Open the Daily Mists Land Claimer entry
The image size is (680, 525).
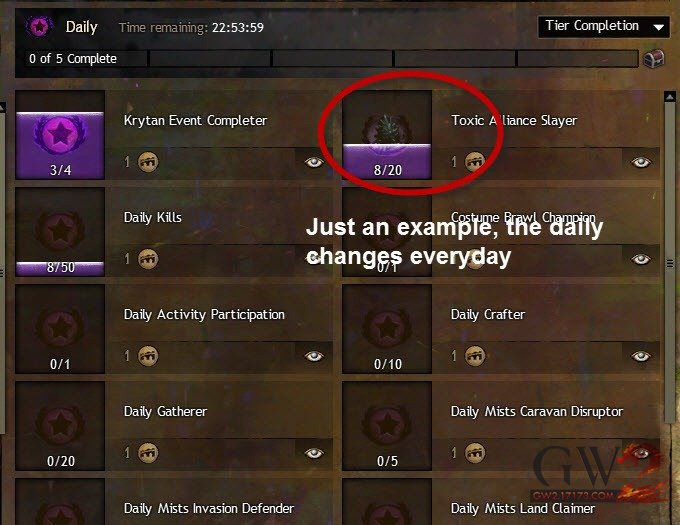point(523,508)
